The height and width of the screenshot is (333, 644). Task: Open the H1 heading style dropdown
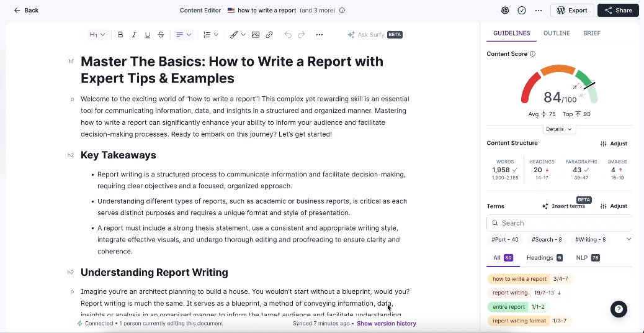tap(97, 35)
